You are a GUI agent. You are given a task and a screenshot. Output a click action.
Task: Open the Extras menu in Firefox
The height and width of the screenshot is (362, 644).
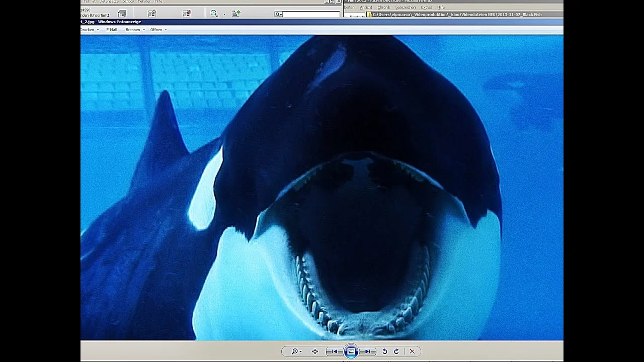(x=426, y=8)
